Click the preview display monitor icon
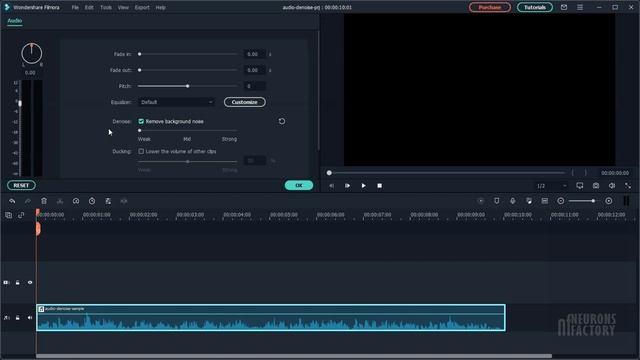Screen dimensions: 640x360 pyautogui.click(x=580, y=186)
